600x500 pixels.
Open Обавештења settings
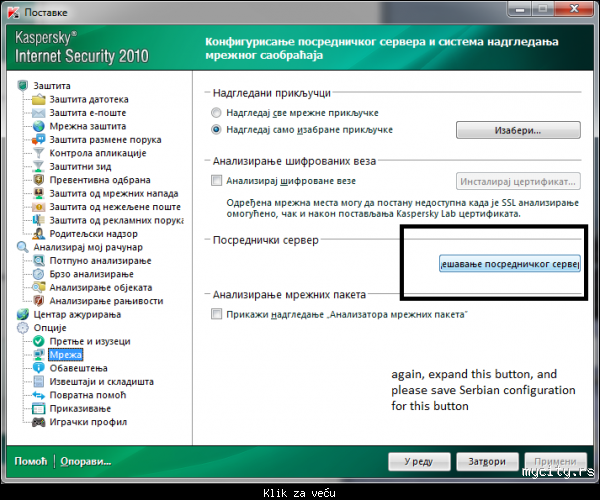click(78, 368)
